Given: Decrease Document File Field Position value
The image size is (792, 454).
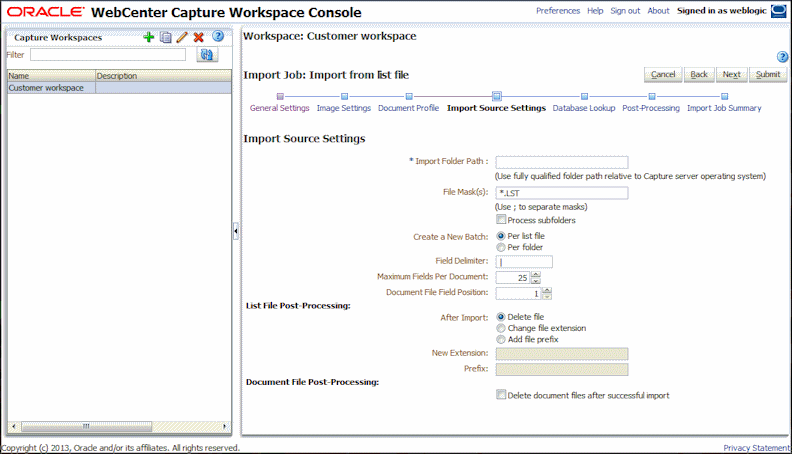Looking at the screenshot, I should click(x=547, y=296).
